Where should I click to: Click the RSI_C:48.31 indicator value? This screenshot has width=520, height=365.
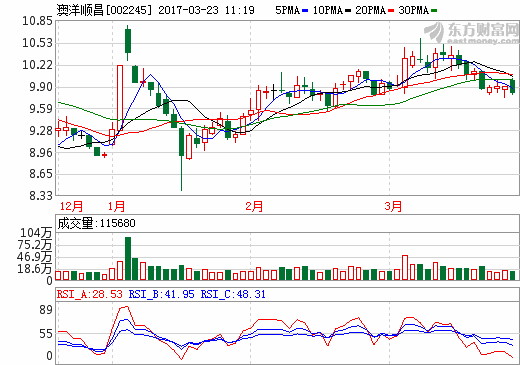pos(233,294)
